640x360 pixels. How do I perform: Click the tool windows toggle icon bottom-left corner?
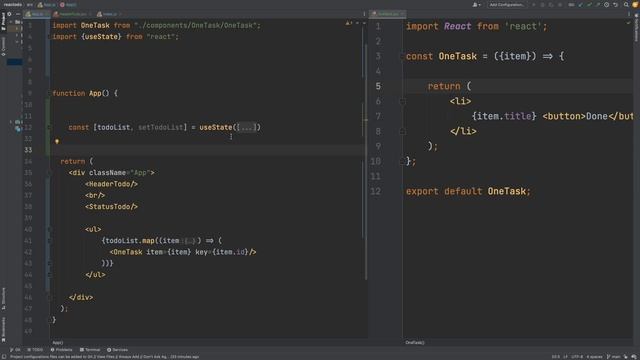pyautogui.click(x=4, y=357)
